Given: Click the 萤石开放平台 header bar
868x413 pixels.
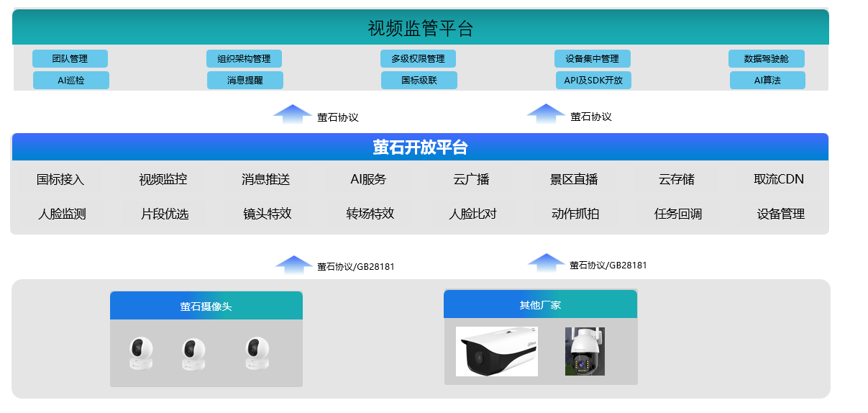Looking at the screenshot, I should pyautogui.click(x=420, y=147).
